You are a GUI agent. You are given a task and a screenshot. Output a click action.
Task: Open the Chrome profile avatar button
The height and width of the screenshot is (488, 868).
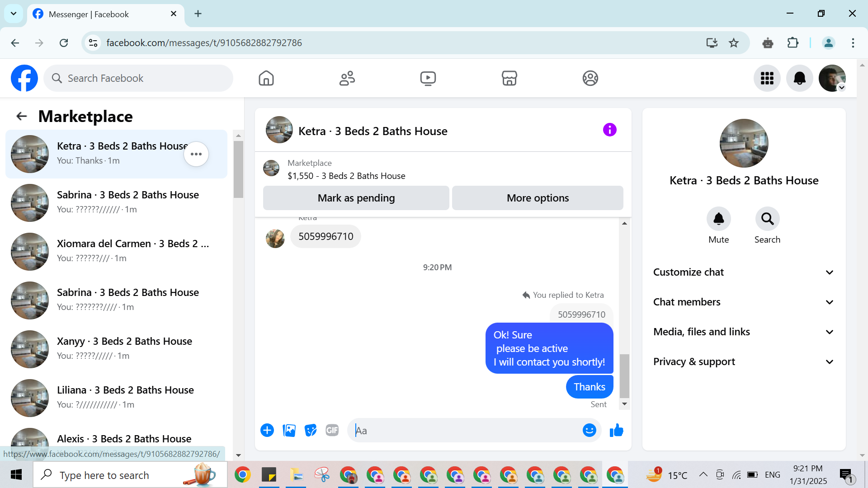(829, 43)
